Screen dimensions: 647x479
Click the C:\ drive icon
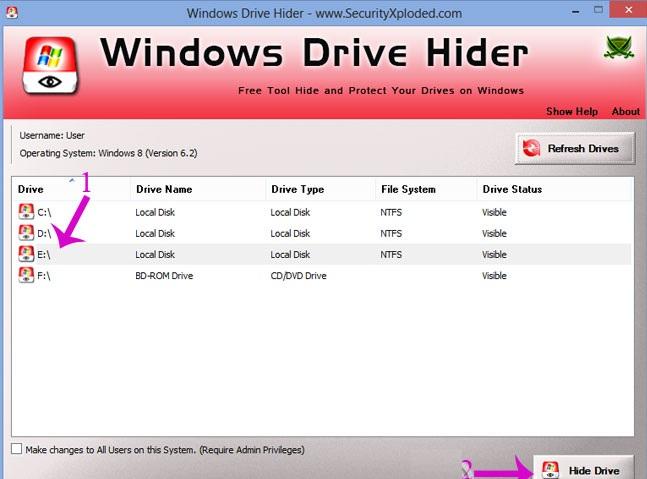(26, 212)
